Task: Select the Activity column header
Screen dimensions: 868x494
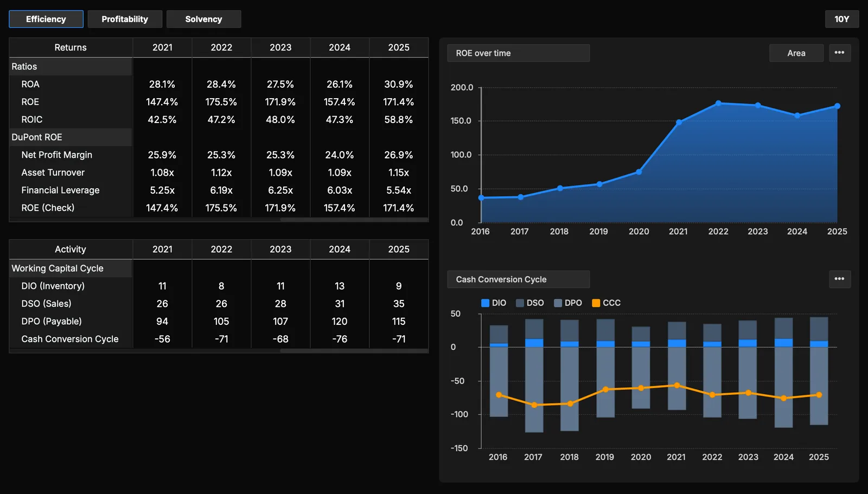Action: coord(71,249)
